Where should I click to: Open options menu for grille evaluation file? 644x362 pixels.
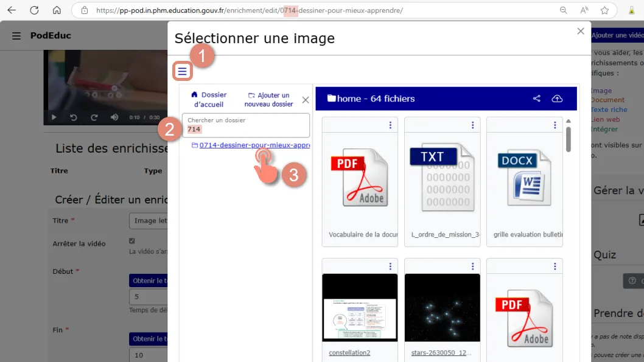coord(555,125)
